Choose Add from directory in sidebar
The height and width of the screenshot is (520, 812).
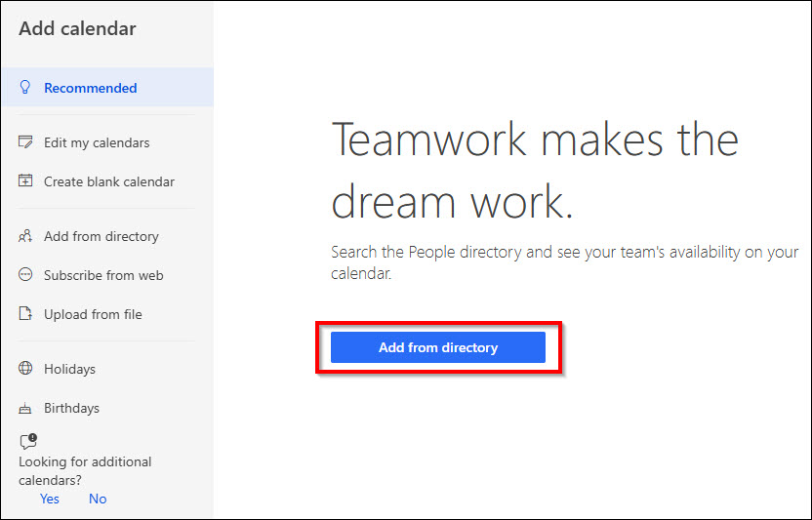tap(101, 236)
